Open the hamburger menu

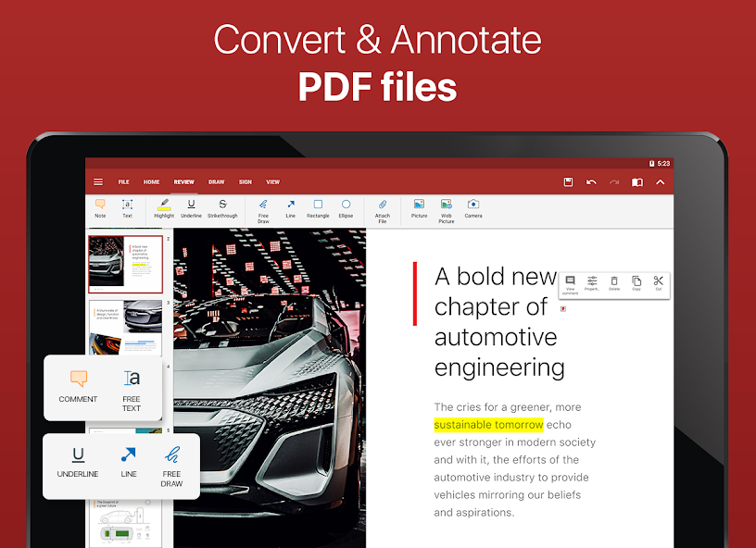point(98,181)
